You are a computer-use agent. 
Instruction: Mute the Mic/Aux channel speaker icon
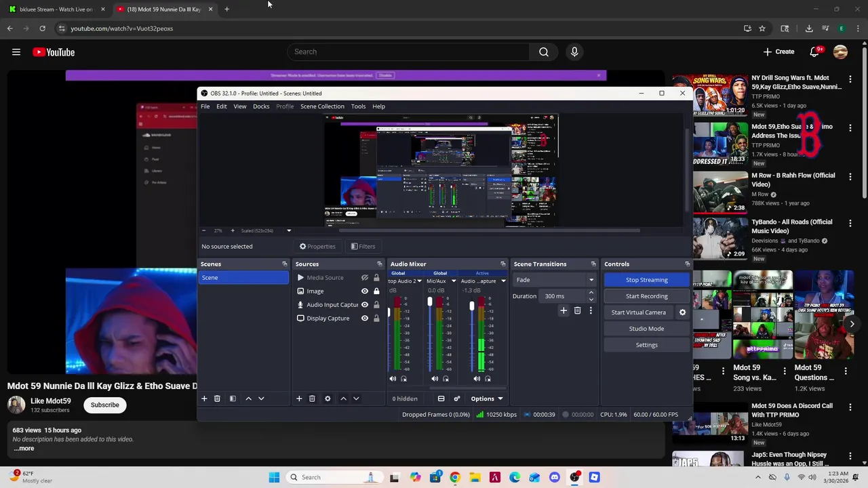point(435,379)
